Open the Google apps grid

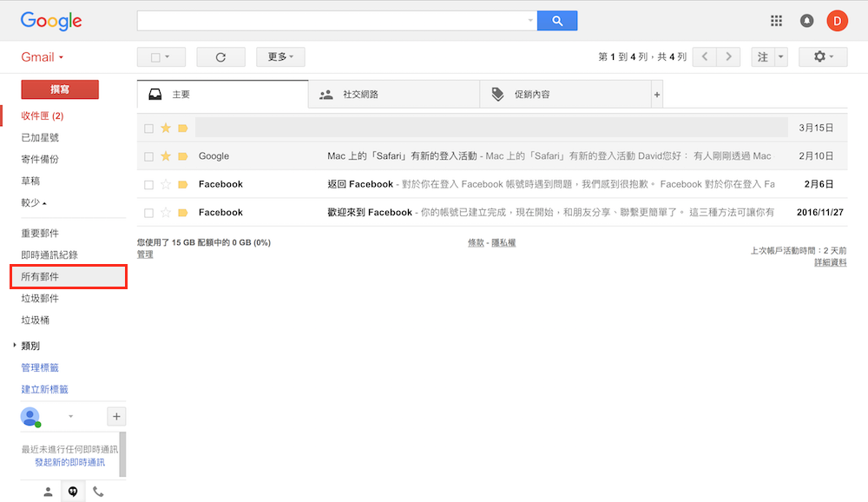(x=776, y=21)
